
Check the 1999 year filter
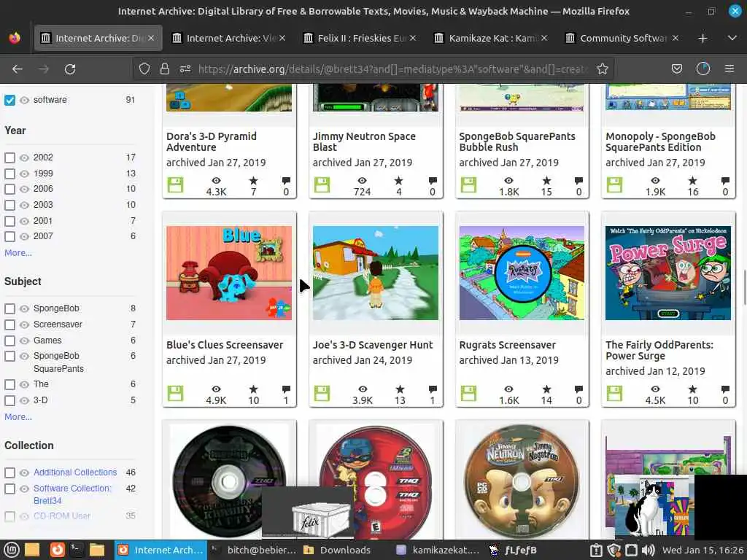[x=9, y=174]
